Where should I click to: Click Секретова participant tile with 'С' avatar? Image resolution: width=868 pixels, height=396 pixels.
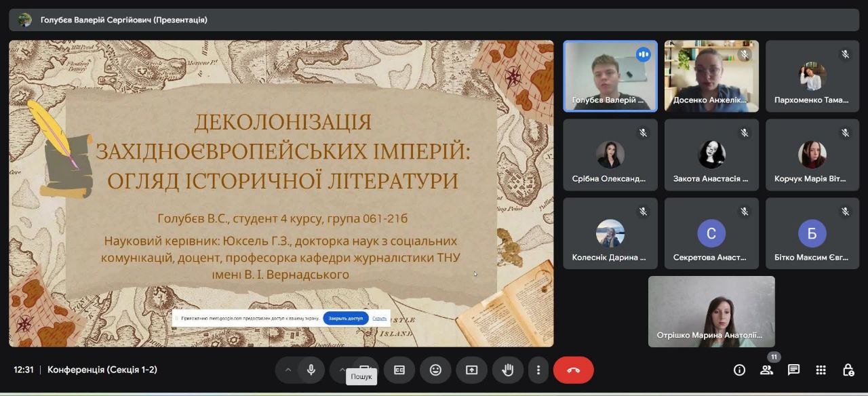click(x=711, y=233)
